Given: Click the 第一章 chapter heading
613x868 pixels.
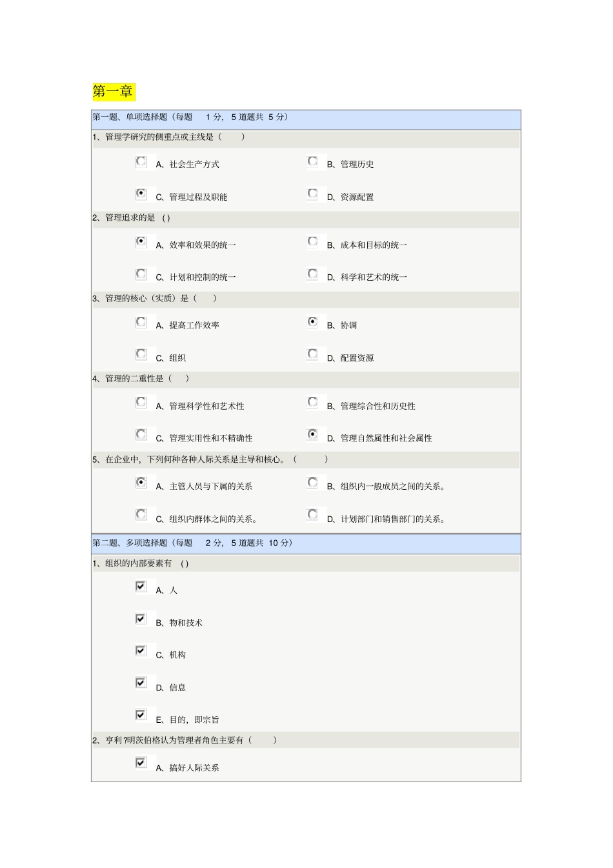Looking at the screenshot, I should point(114,92).
